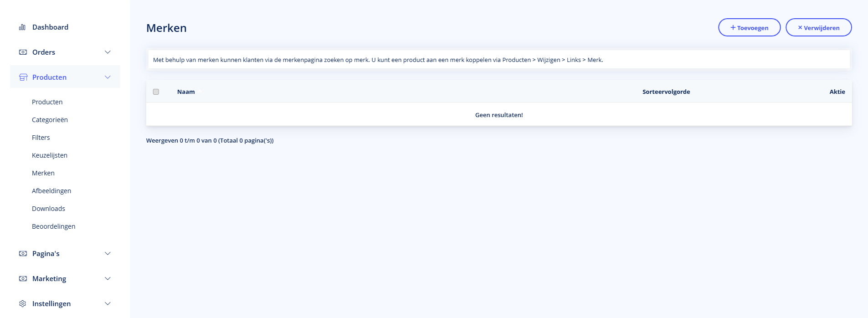Open the Afbeeldingen submenu item
The width and height of the screenshot is (868, 318).
[x=51, y=191]
